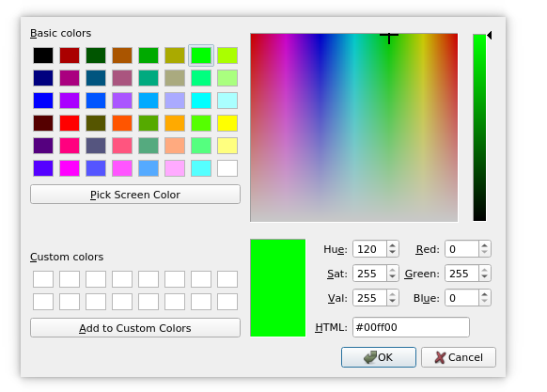Choose the hot pink swatch in fifth row
Screen dimensions: 547x392
pyautogui.click(x=70, y=146)
